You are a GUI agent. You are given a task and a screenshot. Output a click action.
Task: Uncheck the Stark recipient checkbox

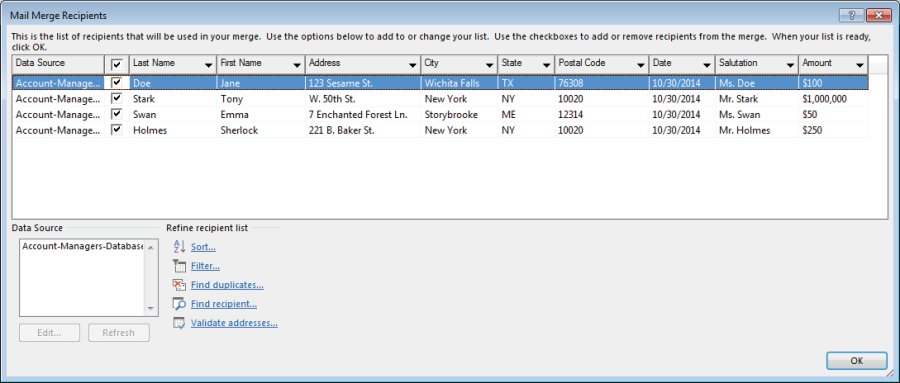coord(117,99)
